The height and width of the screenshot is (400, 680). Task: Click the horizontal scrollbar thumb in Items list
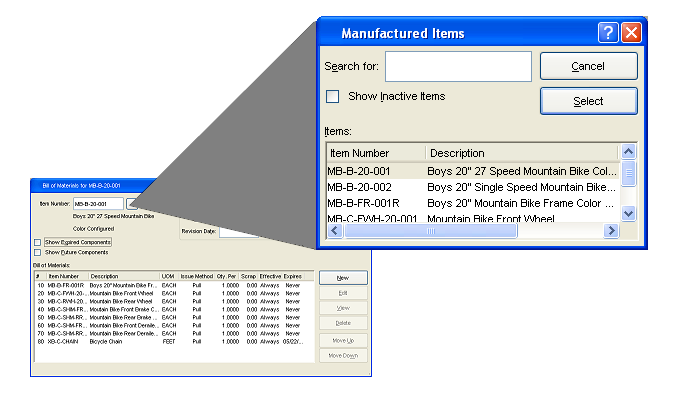(x=430, y=231)
